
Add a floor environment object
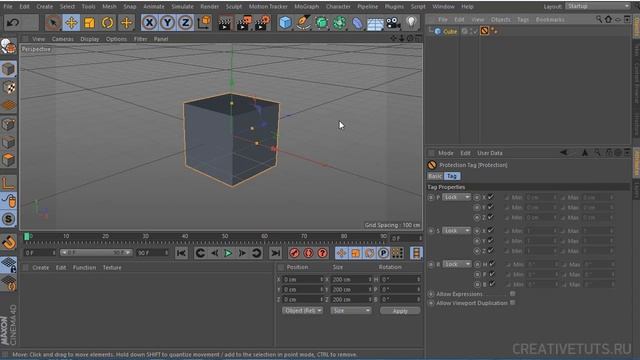(375, 23)
